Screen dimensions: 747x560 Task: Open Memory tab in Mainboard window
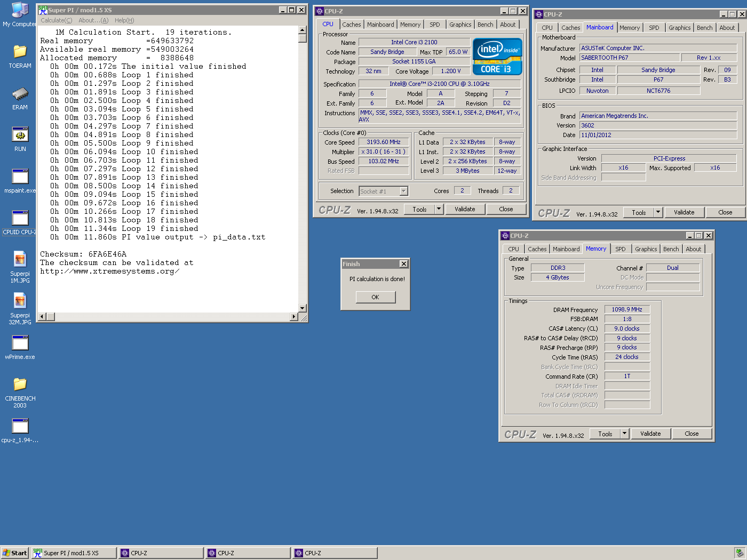click(x=630, y=28)
